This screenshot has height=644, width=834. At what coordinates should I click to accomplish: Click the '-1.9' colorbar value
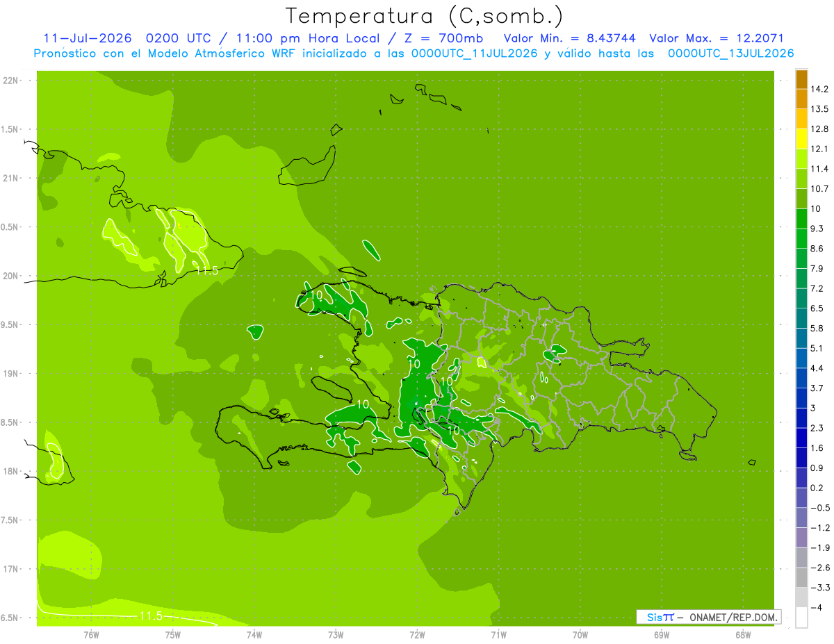point(819,547)
